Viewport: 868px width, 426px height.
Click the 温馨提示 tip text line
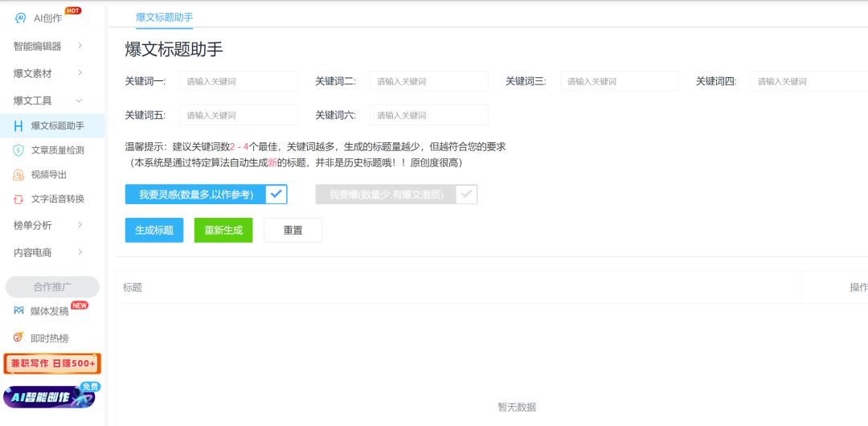[x=316, y=147]
